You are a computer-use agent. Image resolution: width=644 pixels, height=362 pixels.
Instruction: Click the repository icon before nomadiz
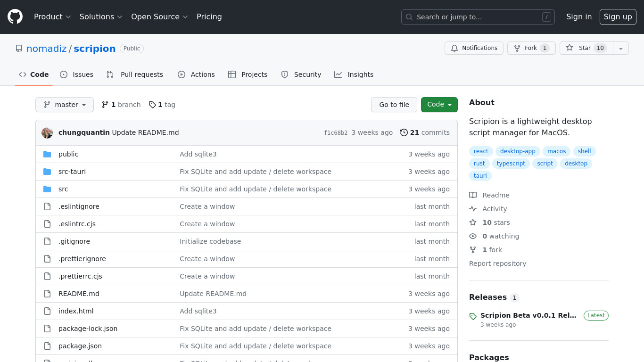(x=19, y=49)
